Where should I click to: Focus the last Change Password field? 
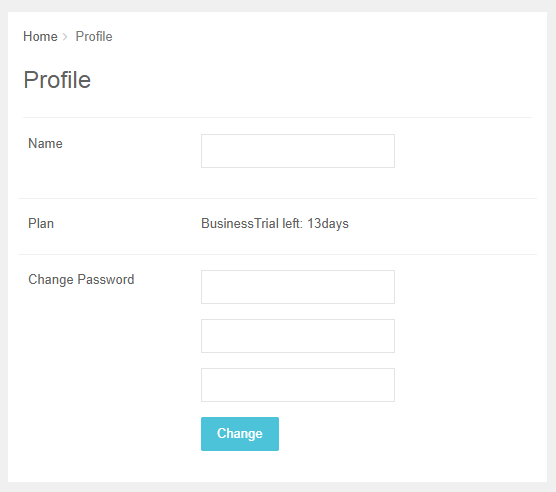[298, 385]
